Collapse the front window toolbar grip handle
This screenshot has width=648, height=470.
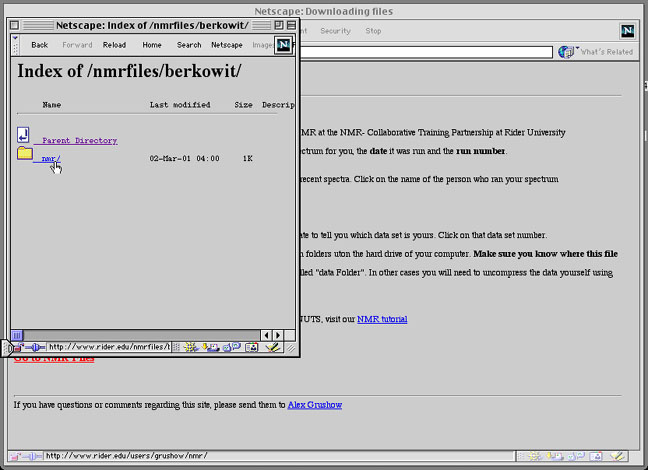(14, 44)
